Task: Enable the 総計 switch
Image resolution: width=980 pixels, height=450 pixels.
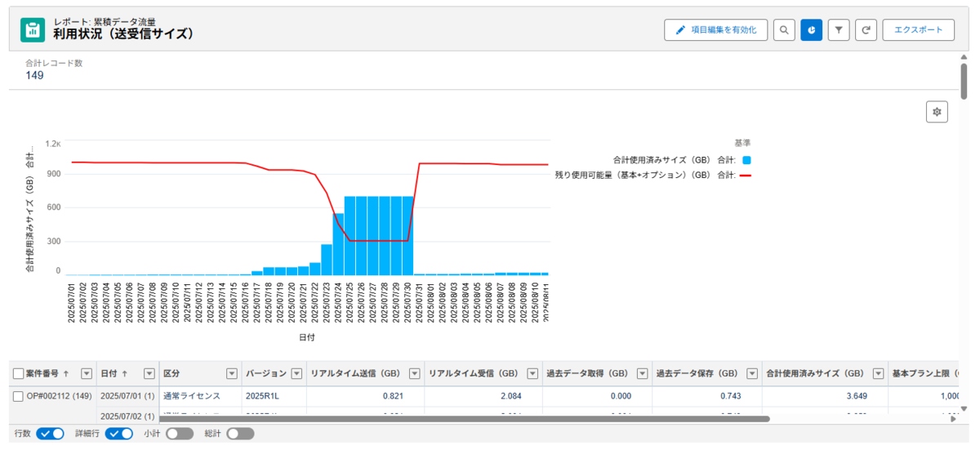Action: coord(241,434)
